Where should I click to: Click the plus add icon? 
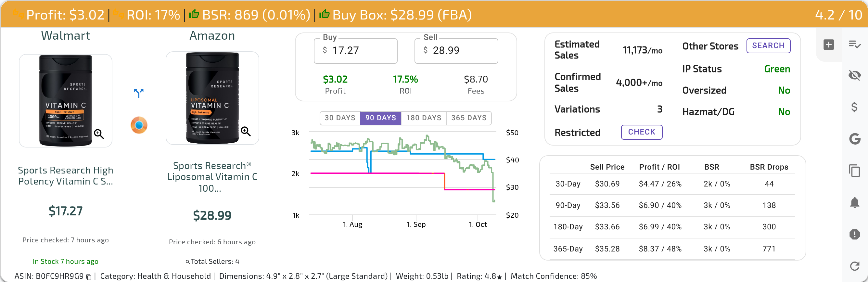click(829, 45)
